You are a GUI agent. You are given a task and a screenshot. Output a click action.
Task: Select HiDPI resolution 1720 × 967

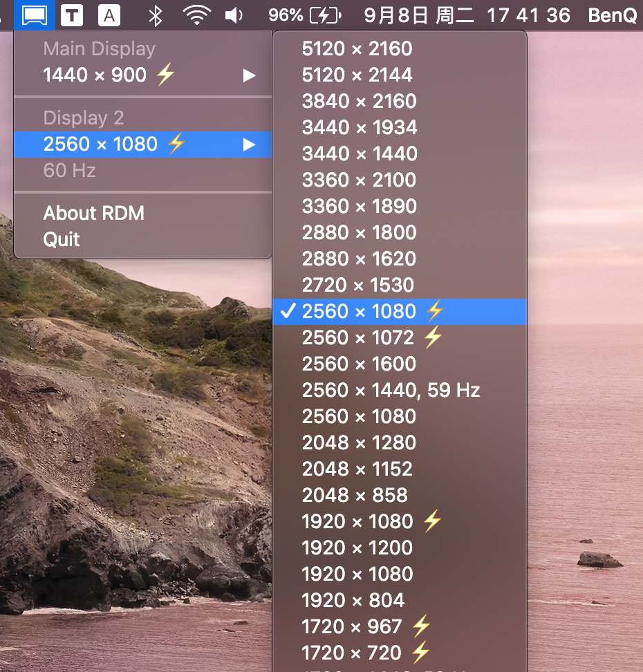(400, 626)
